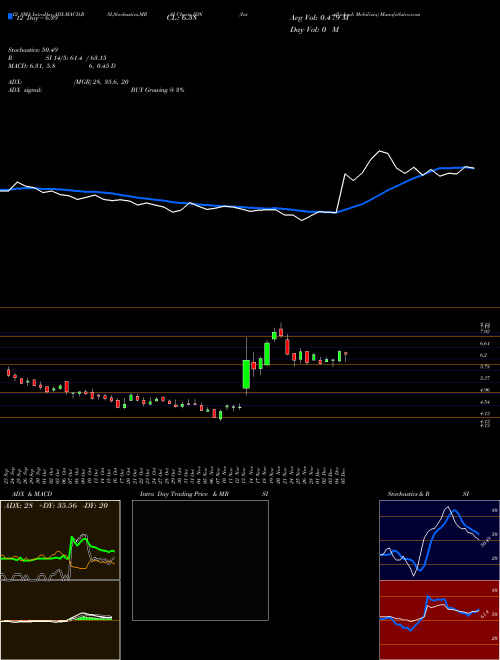
Task: Click the 4.96 price axis label
Action: 484,390
